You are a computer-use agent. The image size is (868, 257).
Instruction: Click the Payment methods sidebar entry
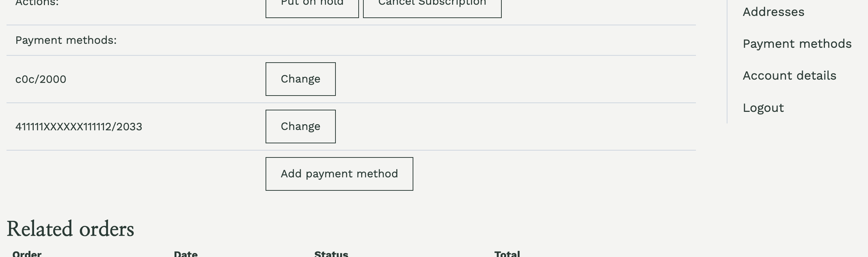tap(797, 43)
